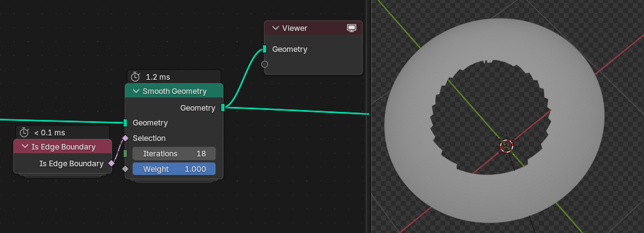This screenshot has width=644, height=233.
Task: Click the Geometry input socket on Smooth Geometry
Action: click(125, 123)
